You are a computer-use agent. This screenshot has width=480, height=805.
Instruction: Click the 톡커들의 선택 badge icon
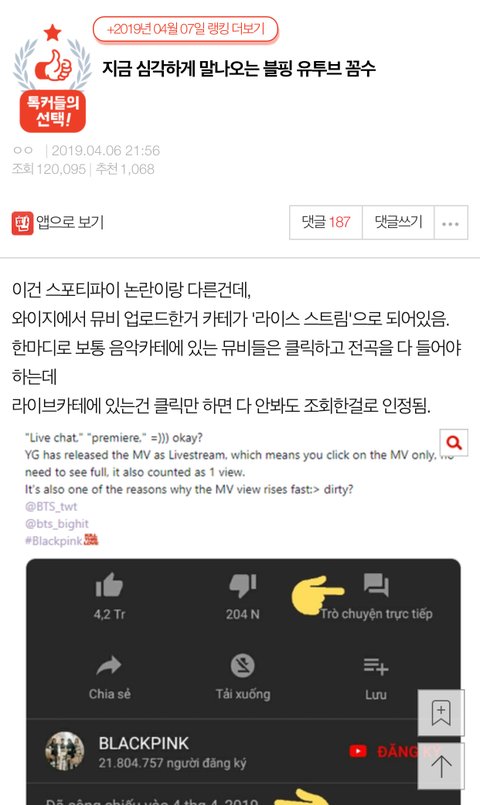(x=52, y=78)
